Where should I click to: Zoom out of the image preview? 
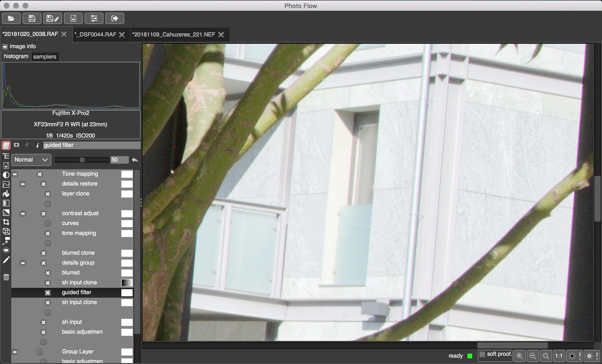pos(533,356)
